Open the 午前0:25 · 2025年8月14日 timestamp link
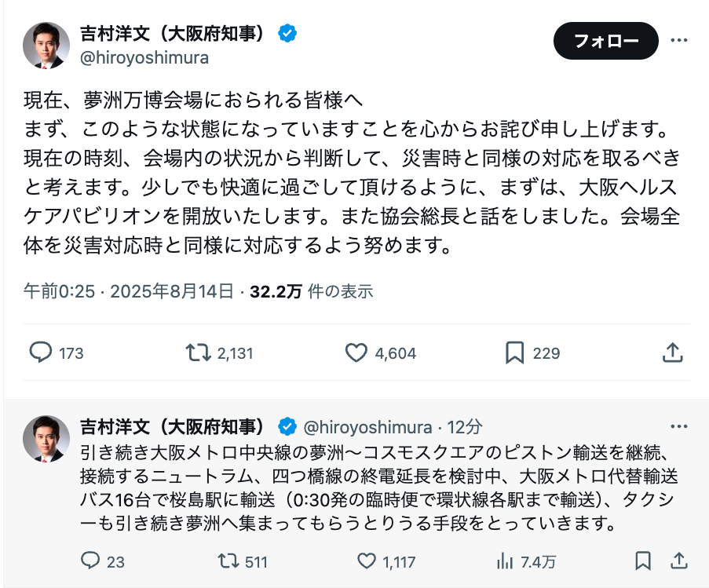Screen dimensions: 709x588 point(129,291)
